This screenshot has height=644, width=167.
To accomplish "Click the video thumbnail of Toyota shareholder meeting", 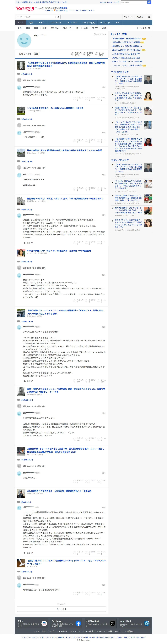I will 21,65.
